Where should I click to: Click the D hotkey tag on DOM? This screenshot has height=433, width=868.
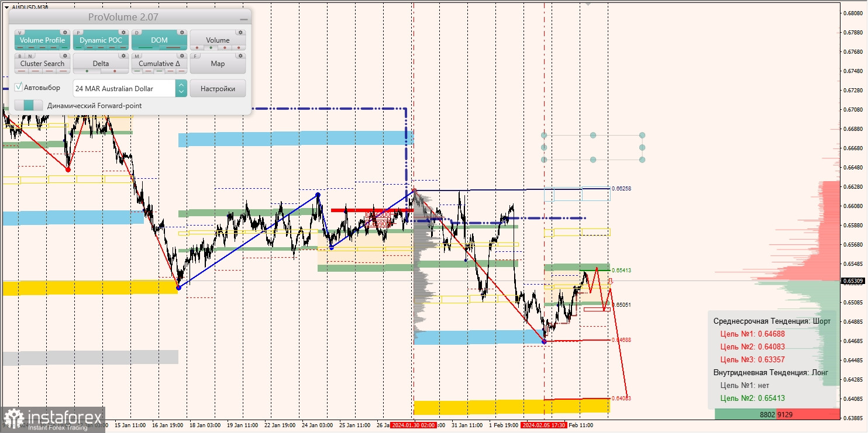[x=137, y=33]
